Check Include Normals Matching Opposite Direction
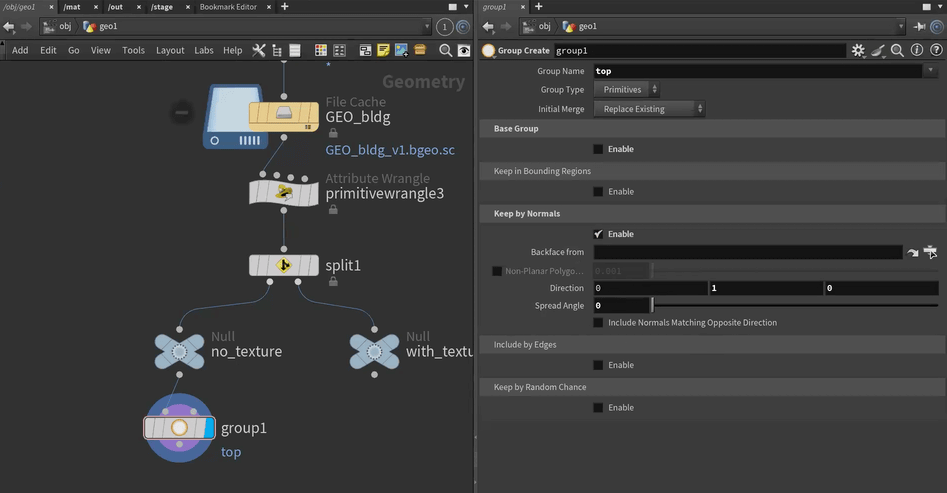The width and height of the screenshot is (947, 493). click(598, 323)
